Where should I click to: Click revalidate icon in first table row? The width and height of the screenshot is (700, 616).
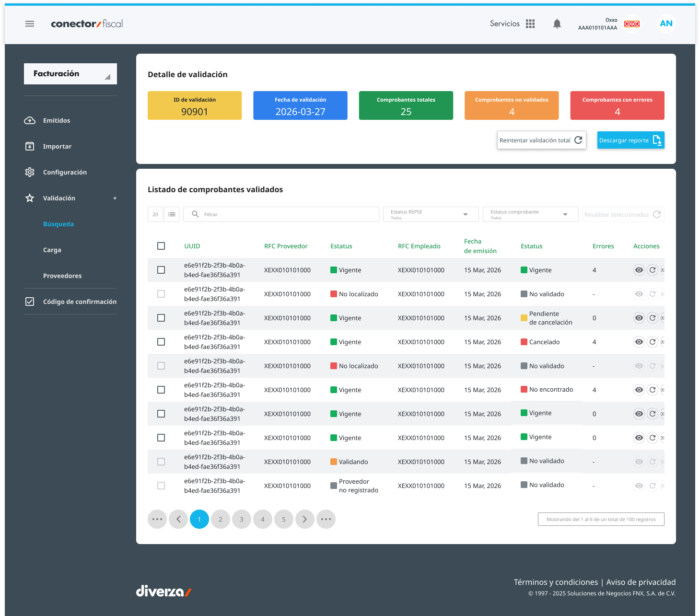(x=652, y=270)
